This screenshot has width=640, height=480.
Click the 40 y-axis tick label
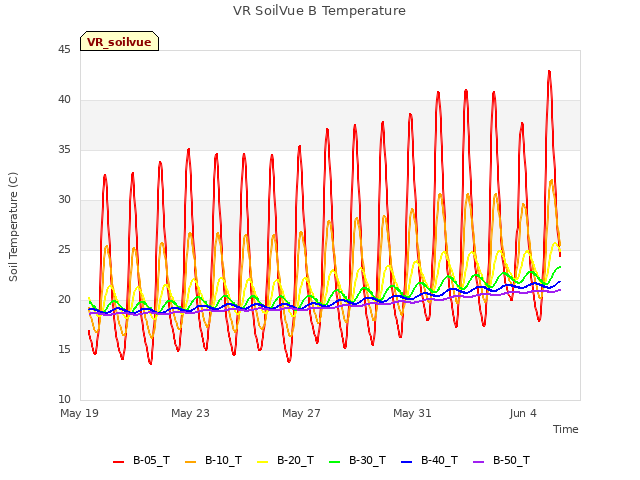(64, 100)
